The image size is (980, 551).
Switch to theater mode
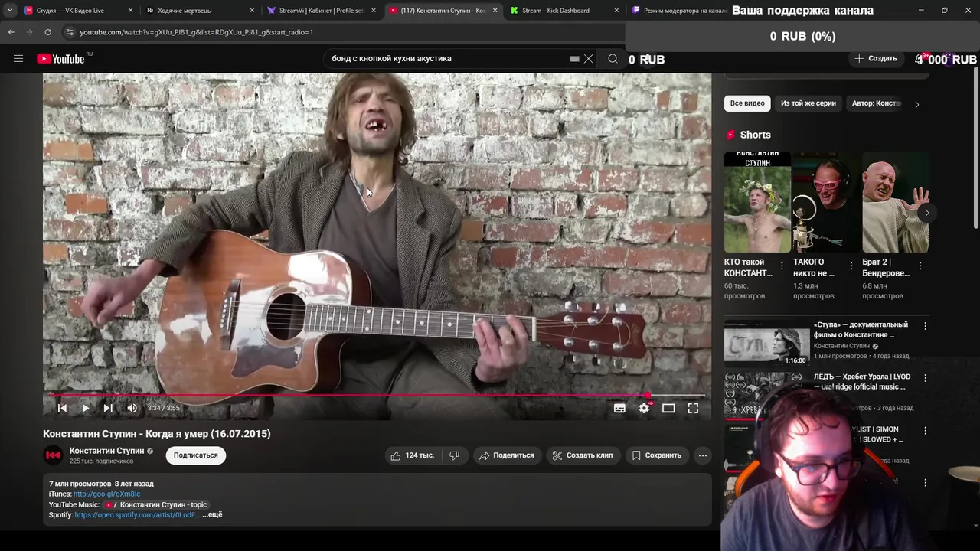668,408
